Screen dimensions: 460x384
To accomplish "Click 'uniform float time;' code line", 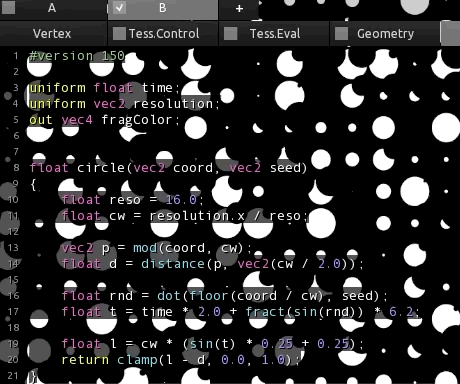I will point(105,88).
